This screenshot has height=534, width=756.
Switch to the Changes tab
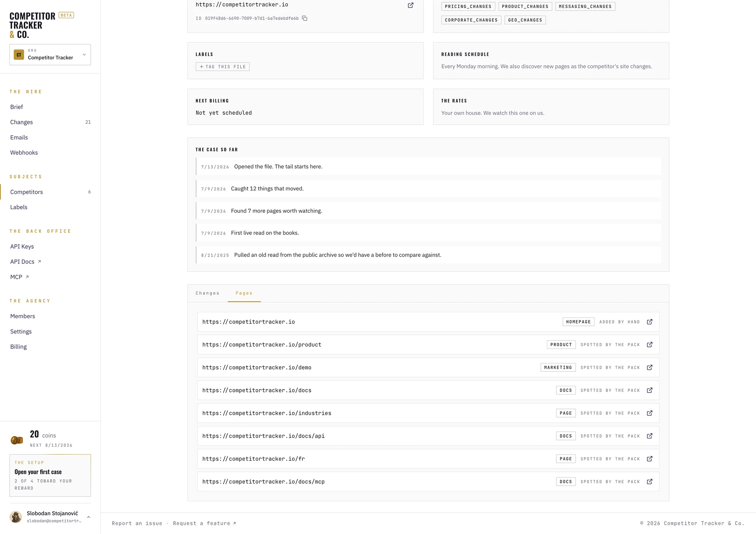208,293
